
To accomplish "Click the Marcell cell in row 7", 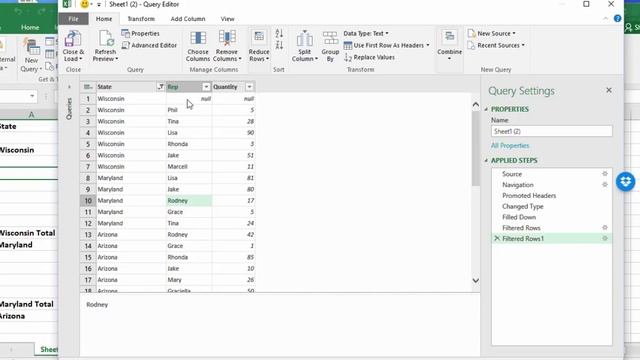I will click(x=189, y=167).
